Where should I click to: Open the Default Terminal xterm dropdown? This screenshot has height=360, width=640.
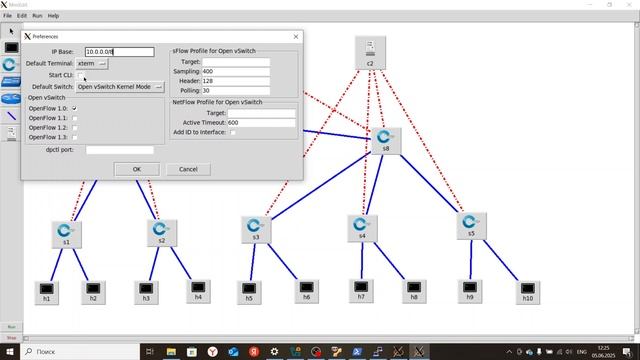coord(92,64)
